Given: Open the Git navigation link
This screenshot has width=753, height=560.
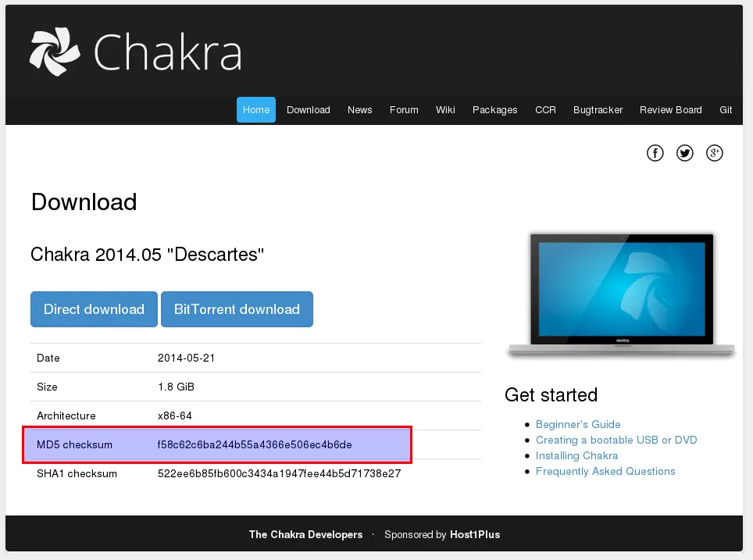Looking at the screenshot, I should (x=726, y=110).
